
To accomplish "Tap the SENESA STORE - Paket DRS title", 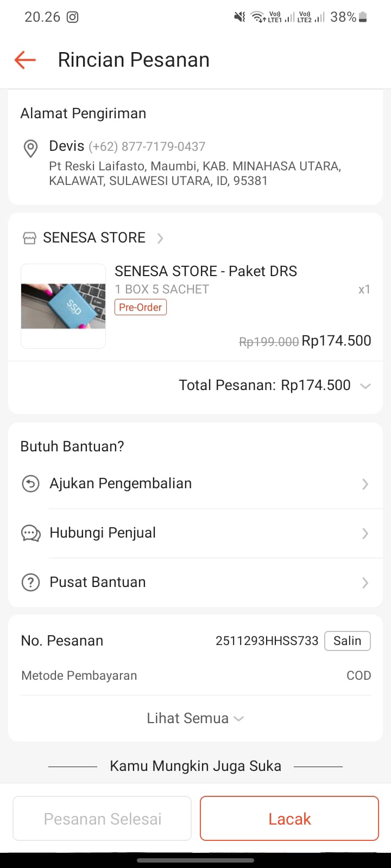I will [206, 271].
